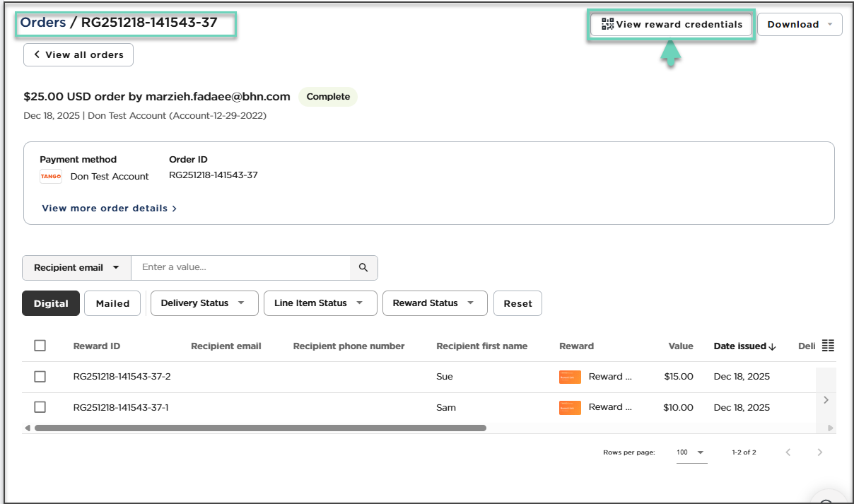Click the horizontal table scrollbar
Image resolution: width=854 pixels, height=504 pixels.
click(260, 428)
